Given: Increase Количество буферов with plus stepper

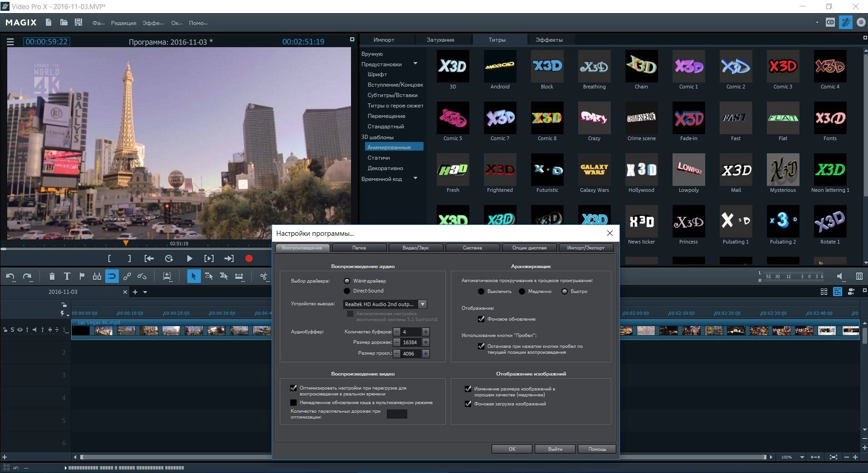Looking at the screenshot, I should coord(425,332).
